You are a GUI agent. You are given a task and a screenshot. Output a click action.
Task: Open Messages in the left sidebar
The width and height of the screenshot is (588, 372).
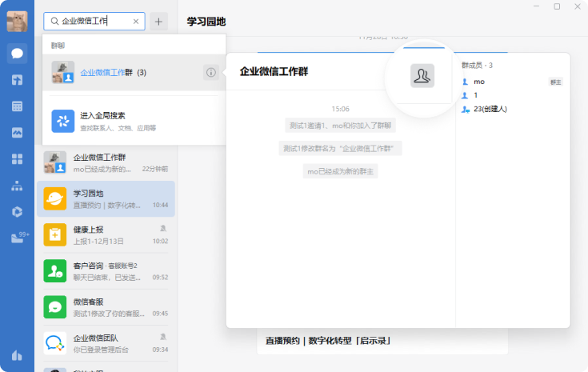[17, 54]
